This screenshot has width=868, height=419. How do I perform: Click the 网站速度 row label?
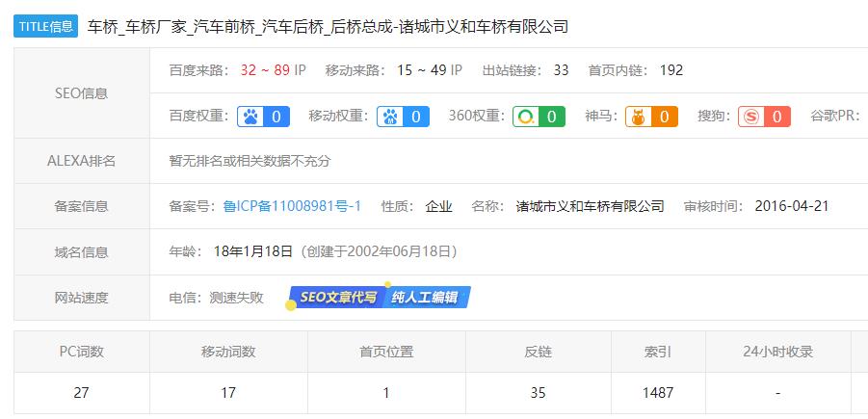click(81, 298)
